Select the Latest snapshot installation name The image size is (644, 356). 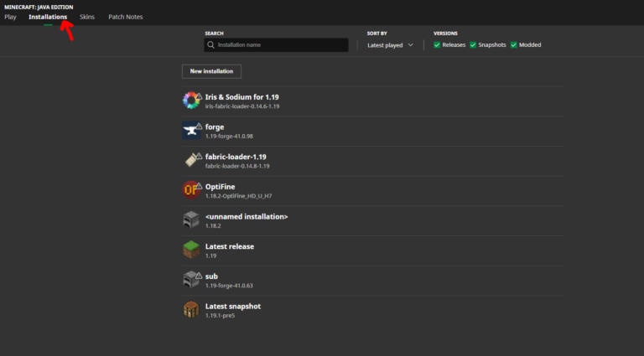[233, 307]
